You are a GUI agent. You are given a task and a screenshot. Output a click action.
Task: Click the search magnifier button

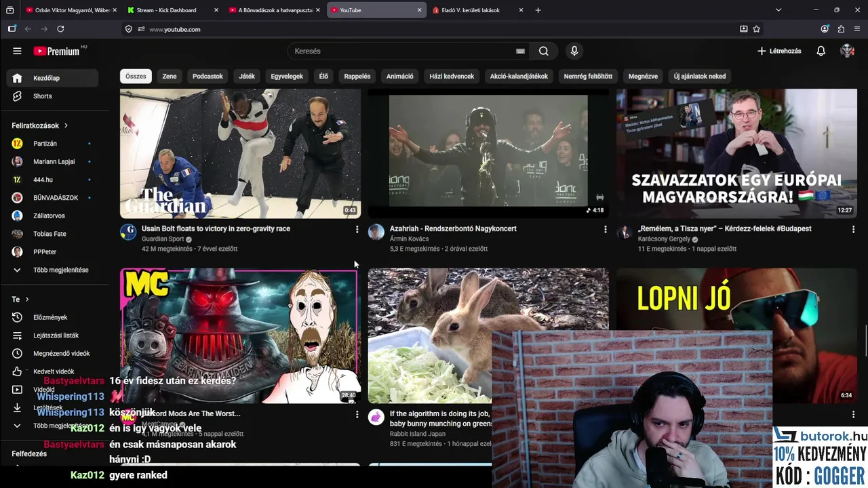pyautogui.click(x=544, y=51)
